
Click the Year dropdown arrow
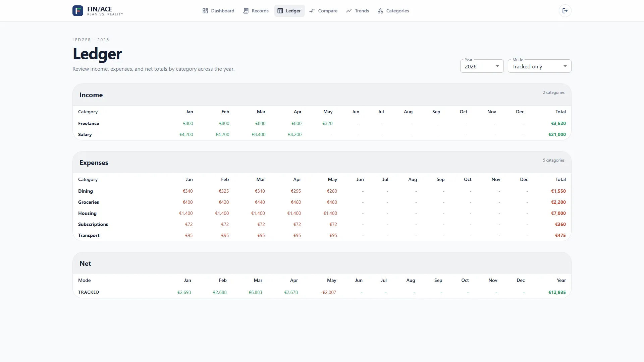pos(497,66)
